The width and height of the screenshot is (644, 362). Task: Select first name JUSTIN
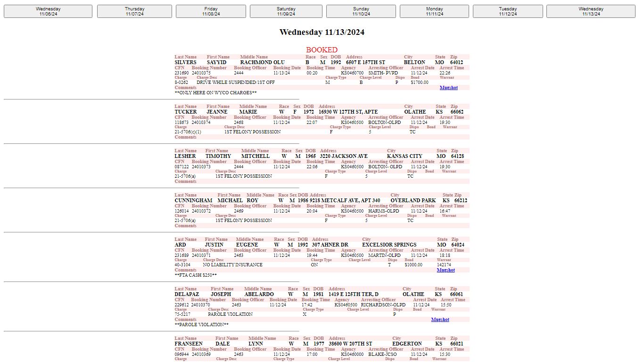214,245
